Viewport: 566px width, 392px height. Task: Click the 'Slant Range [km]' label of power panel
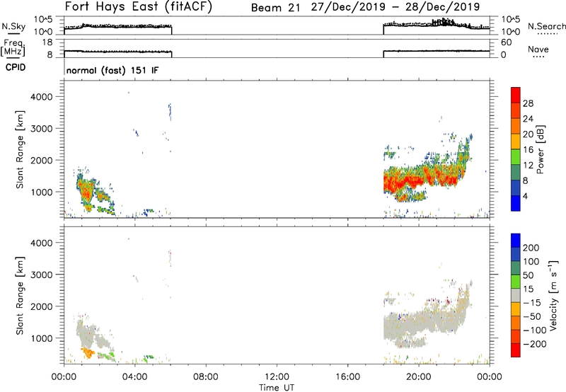(20, 149)
